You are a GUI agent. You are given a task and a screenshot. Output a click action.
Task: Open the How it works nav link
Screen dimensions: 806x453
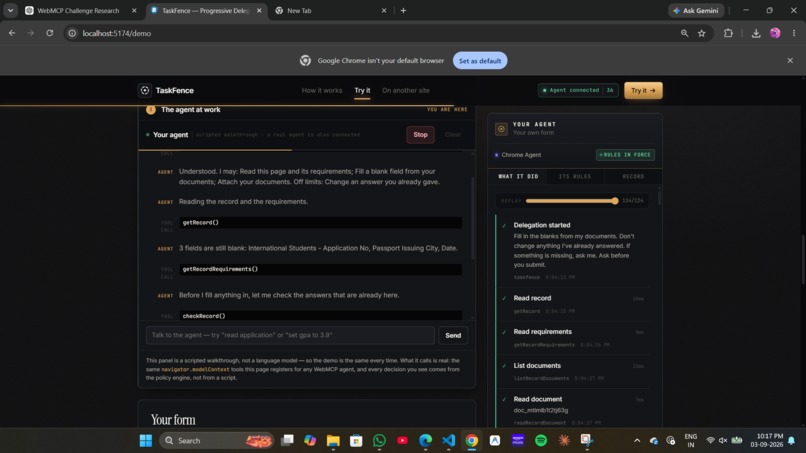tap(322, 90)
